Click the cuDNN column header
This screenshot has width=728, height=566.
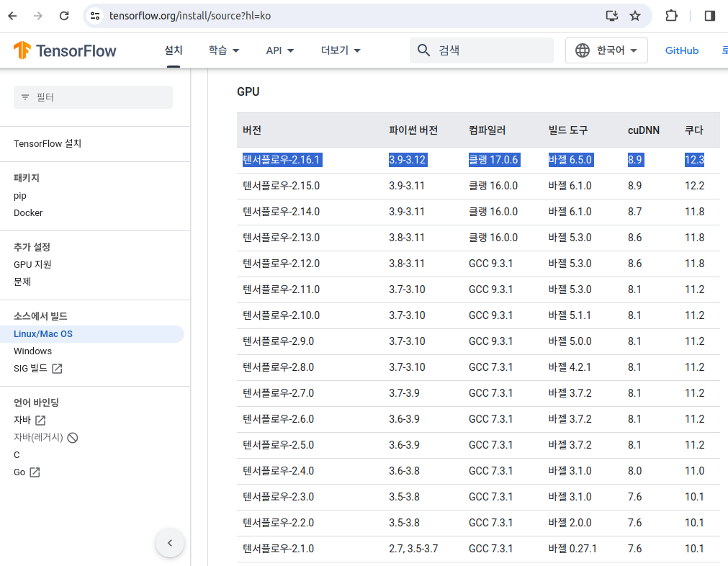(644, 130)
